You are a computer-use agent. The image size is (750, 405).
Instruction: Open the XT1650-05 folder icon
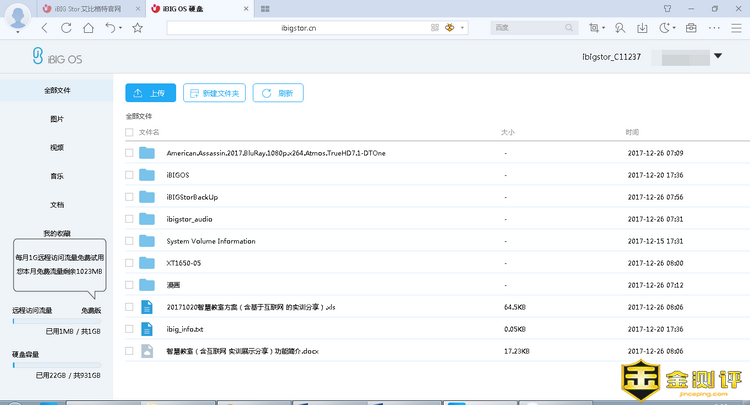coord(147,263)
